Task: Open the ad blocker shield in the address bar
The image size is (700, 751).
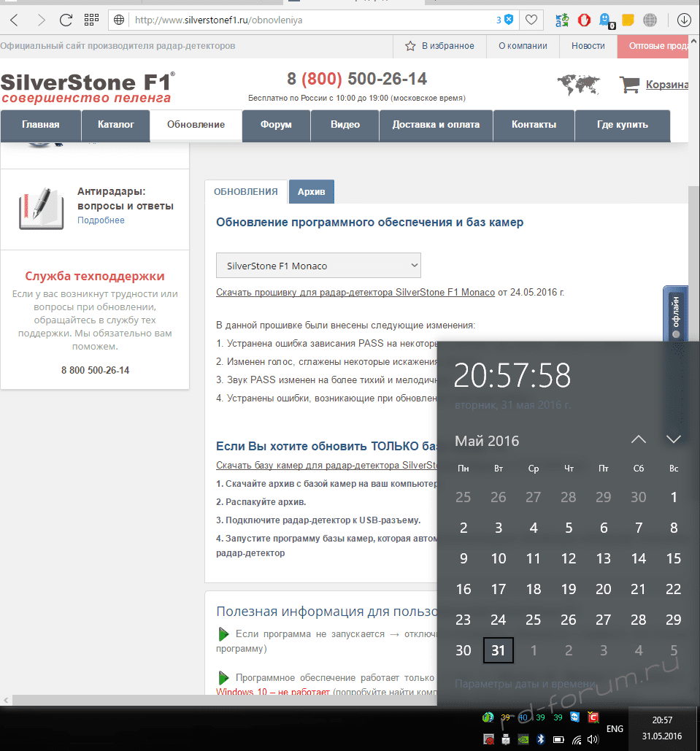Action: point(508,20)
